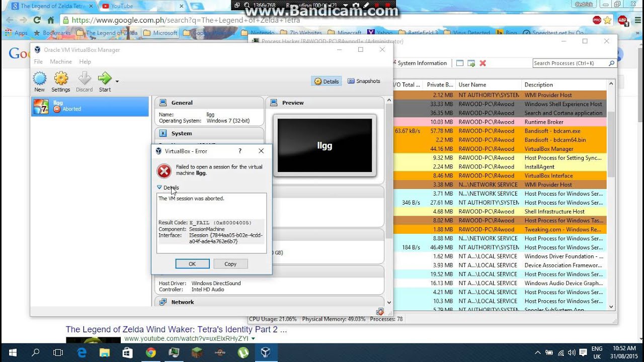Screen dimensions: 644x362
Task: Select the Bandisoft - bdcam.exe row
Action: tap(500, 131)
